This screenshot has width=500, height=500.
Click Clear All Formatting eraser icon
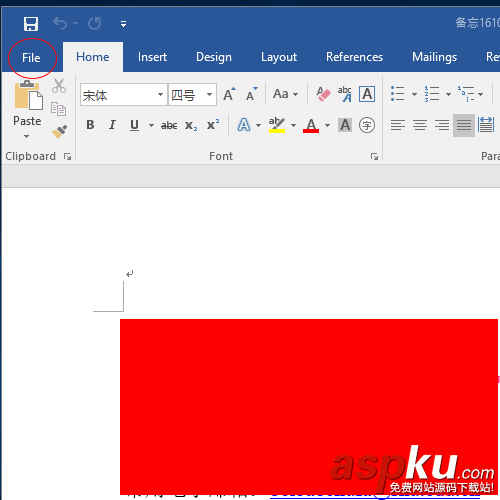pyautogui.click(x=323, y=94)
